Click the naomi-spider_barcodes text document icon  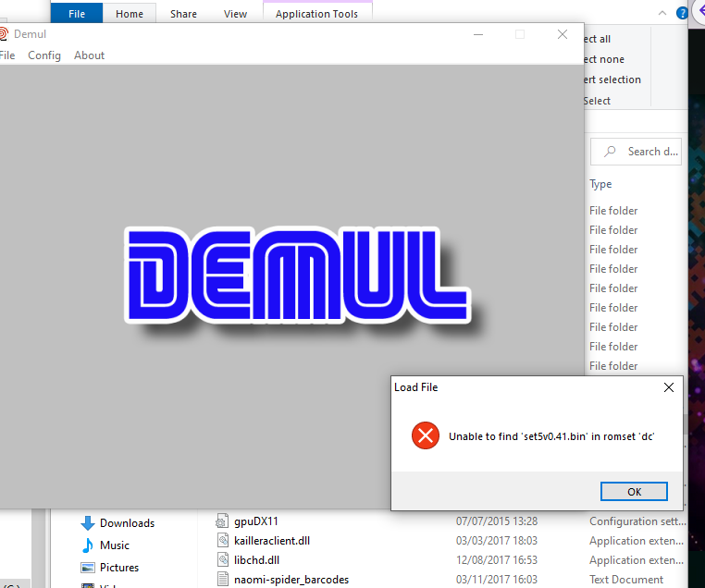click(x=223, y=580)
